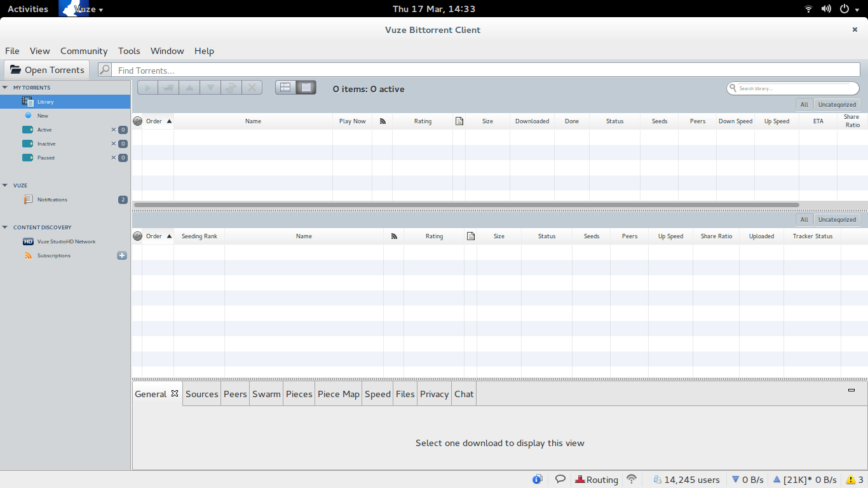Open the Tools menu
868x488 pixels.
point(129,51)
